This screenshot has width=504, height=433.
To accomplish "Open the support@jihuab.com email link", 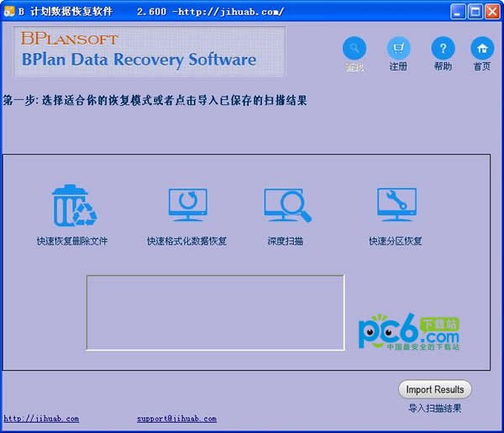I will (x=176, y=419).
